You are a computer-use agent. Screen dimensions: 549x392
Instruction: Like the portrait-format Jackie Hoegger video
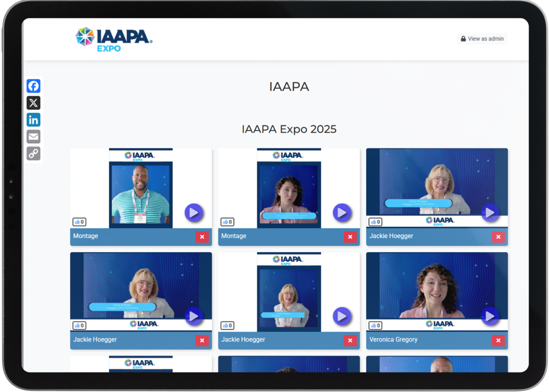pyautogui.click(x=227, y=325)
